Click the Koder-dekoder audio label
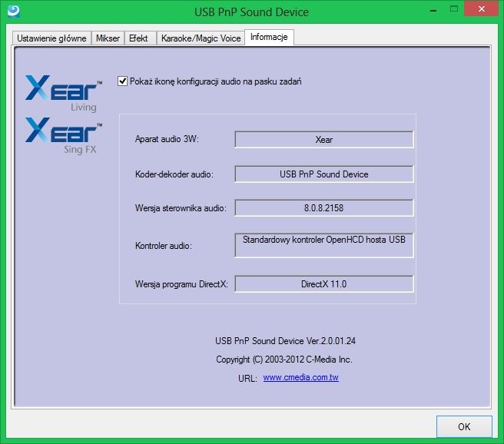Image resolution: width=504 pixels, height=444 pixels. coord(174,174)
